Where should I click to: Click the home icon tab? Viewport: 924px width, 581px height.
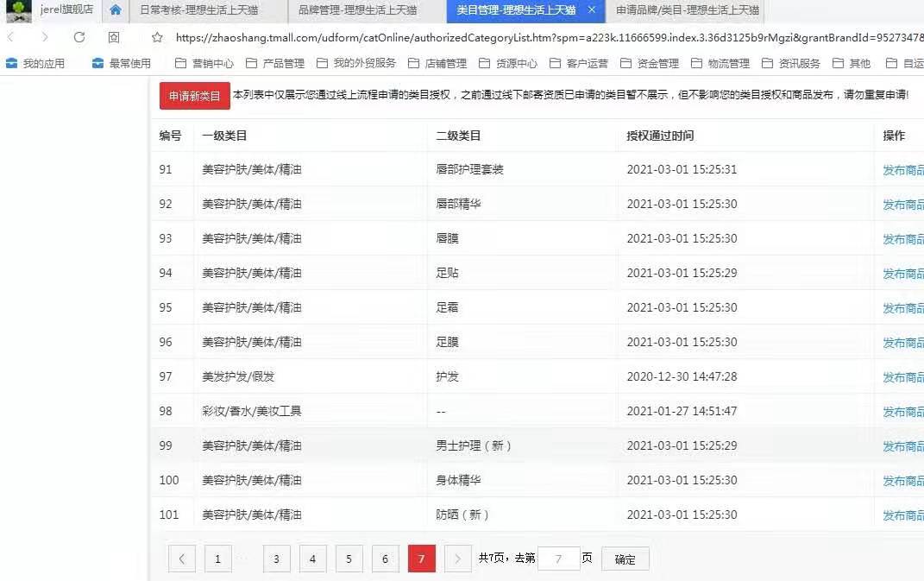115,10
